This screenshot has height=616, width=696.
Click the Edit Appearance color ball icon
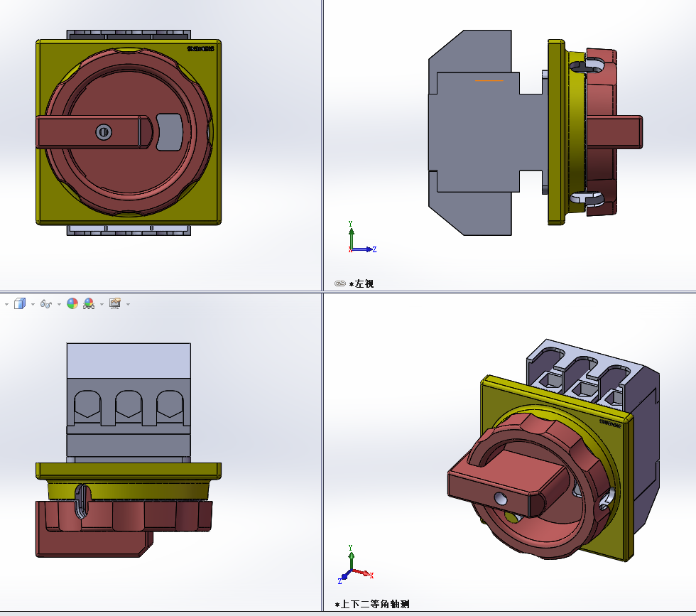click(72, 303)
